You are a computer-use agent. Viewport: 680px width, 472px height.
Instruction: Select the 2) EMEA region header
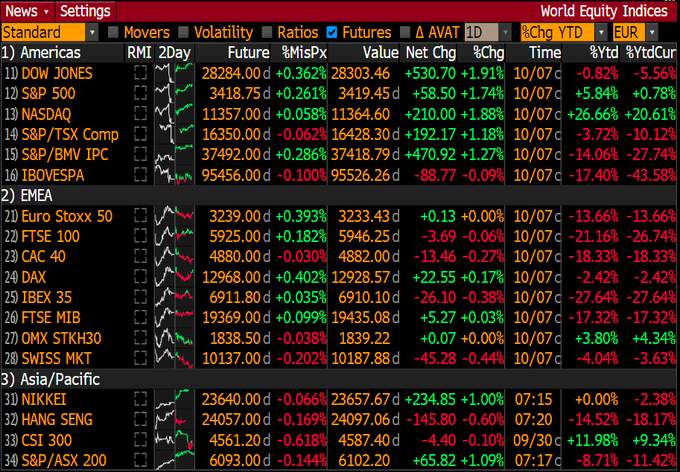click(26, 196)
